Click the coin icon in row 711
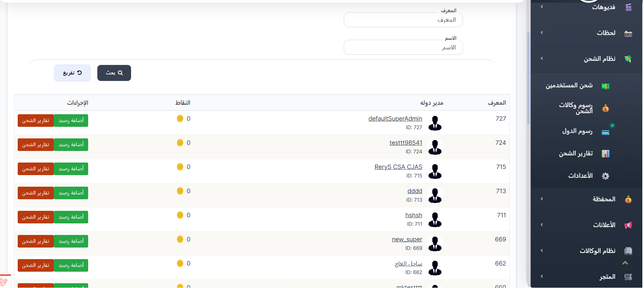 (180, 215)
